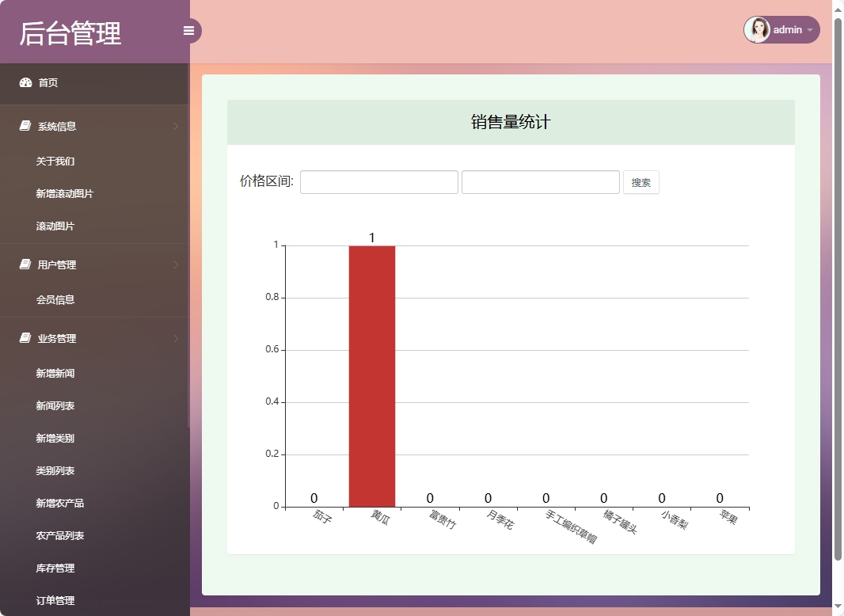
Task: Select the dashboard gauge icon beside 首页
Action: click(24, 82)
